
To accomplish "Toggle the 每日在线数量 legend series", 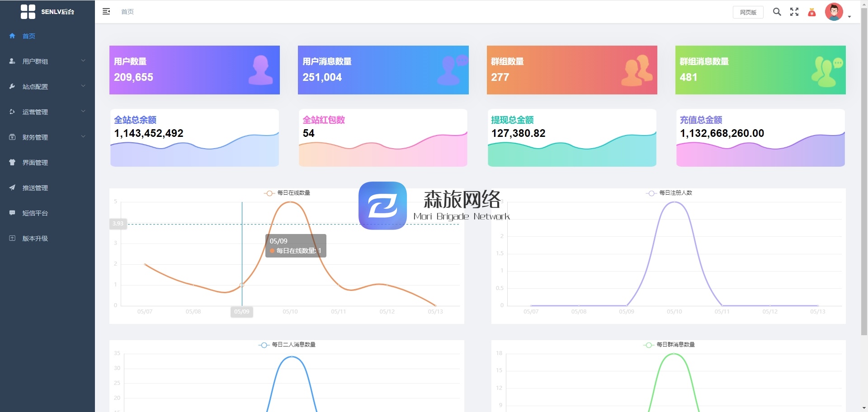I will [287, 193].
